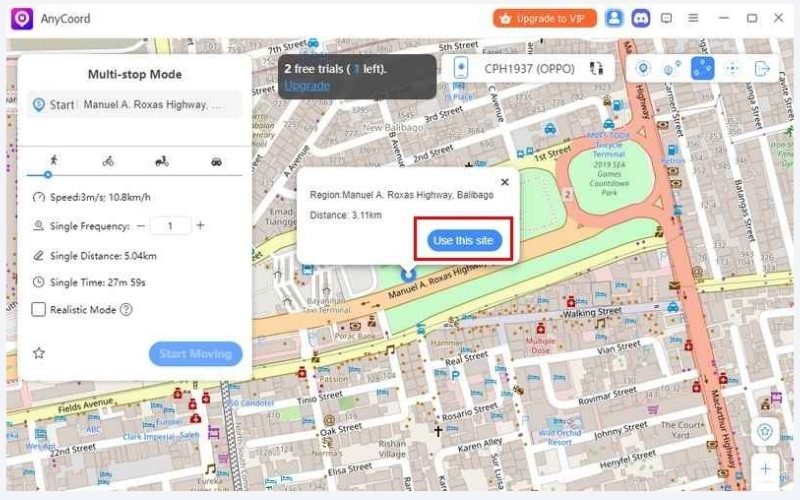
Task: Open the hamburger main menu
Action: pos(693,18)
